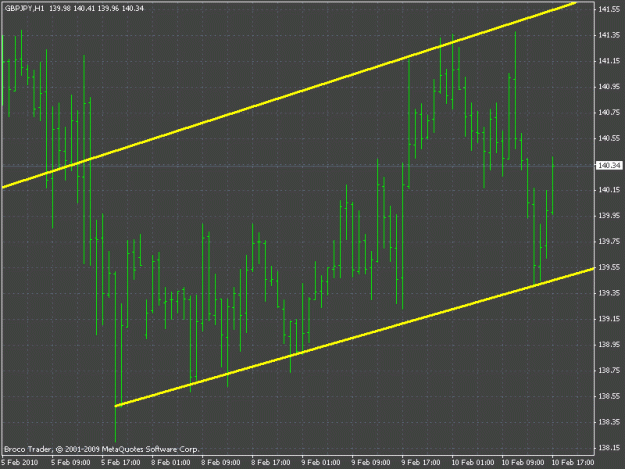Click the 140.95 price scale label

609,86
